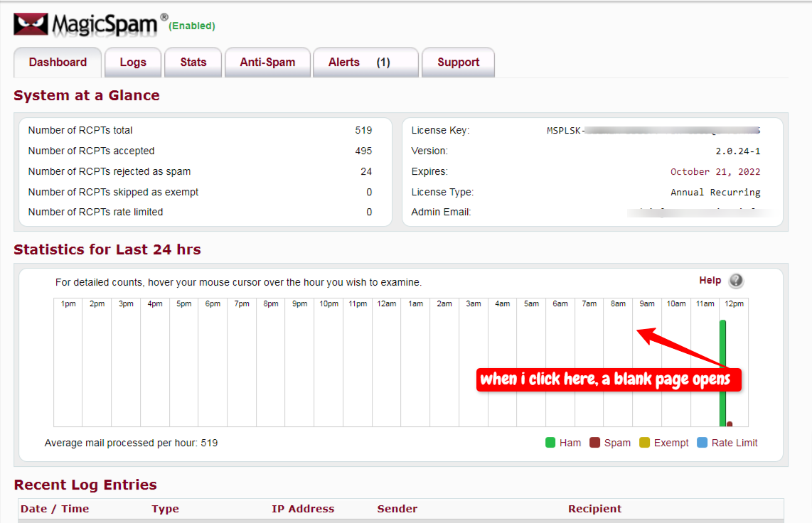Click the small Spam bar at 12pm
The height and width of the screenshot is (523, 812).
tap(730, 424)
